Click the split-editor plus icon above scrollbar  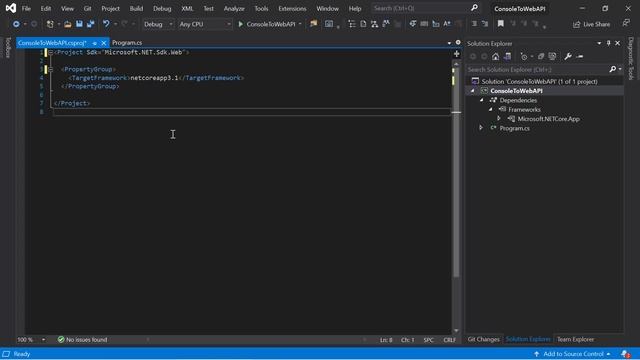tap(456, 54)
